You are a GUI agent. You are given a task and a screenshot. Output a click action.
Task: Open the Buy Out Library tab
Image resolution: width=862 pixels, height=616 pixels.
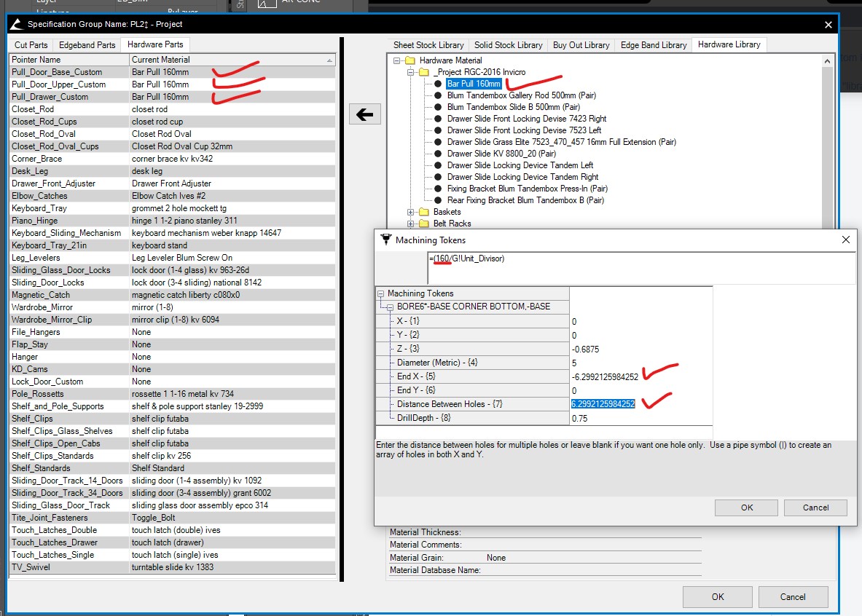click(581, 45)
